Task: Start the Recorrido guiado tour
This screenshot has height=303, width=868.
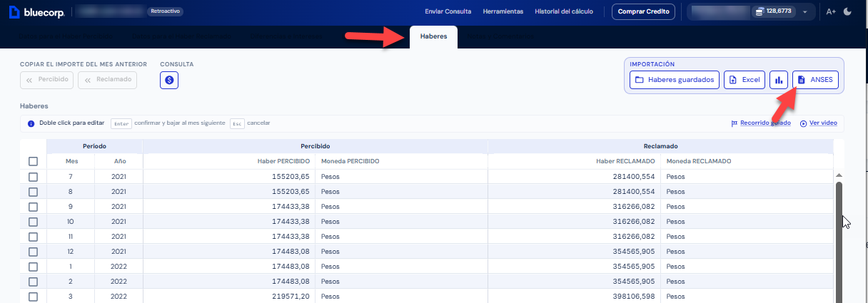Action: (760, 123)
